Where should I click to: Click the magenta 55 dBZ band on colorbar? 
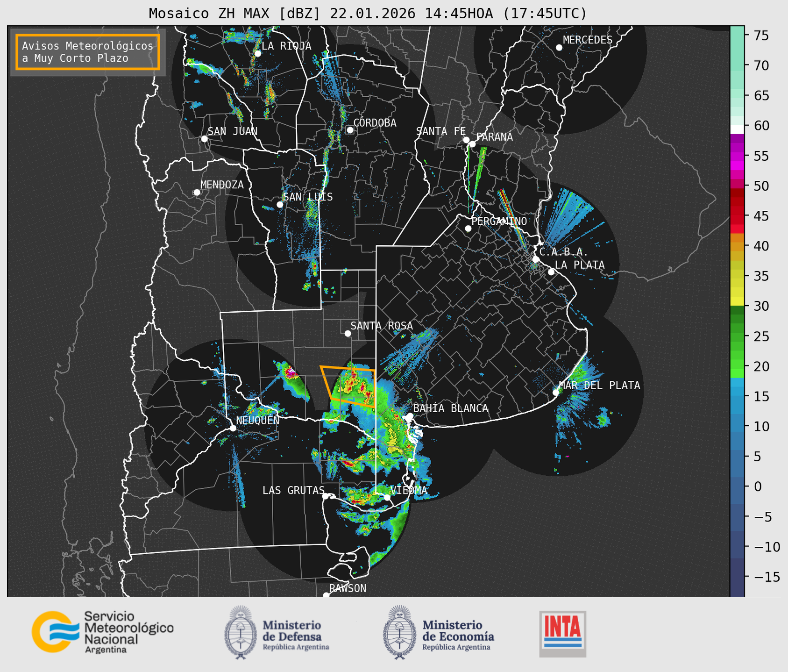coord(737,156)
